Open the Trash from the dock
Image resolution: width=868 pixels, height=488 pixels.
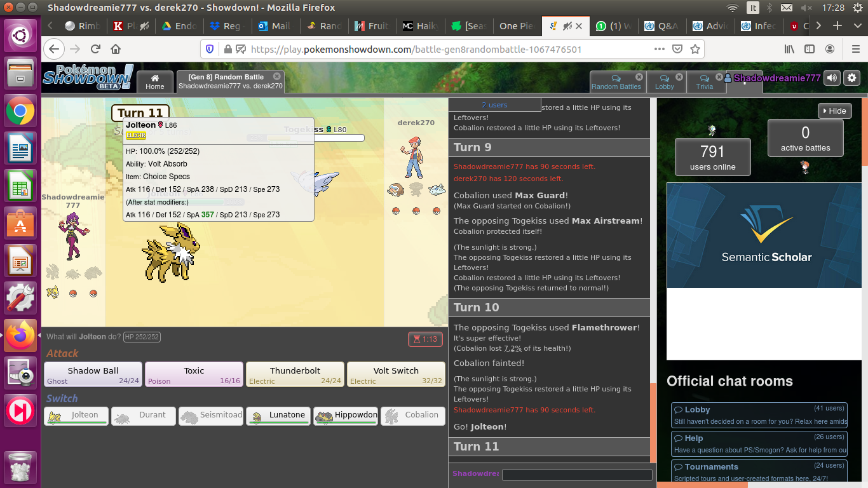(20, 467)
